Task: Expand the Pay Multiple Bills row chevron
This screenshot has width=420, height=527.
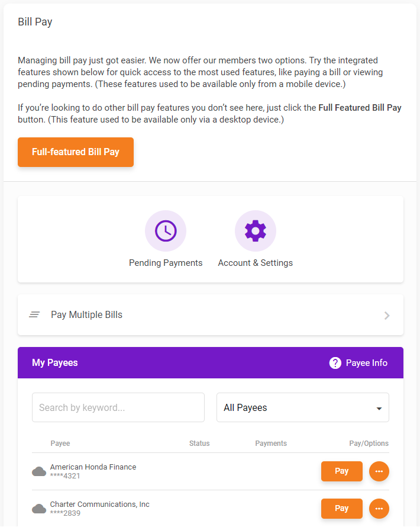Action: tap(387, 315)
